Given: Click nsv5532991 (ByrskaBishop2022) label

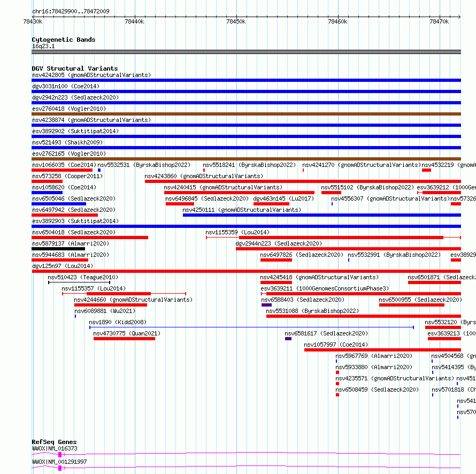Looking at the screenshot, I should point(394,255).
